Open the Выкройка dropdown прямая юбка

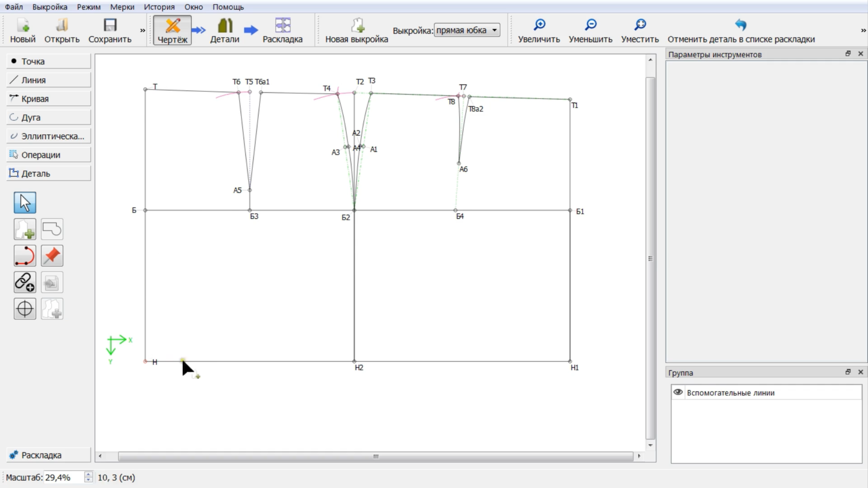(x=467, y=30)
